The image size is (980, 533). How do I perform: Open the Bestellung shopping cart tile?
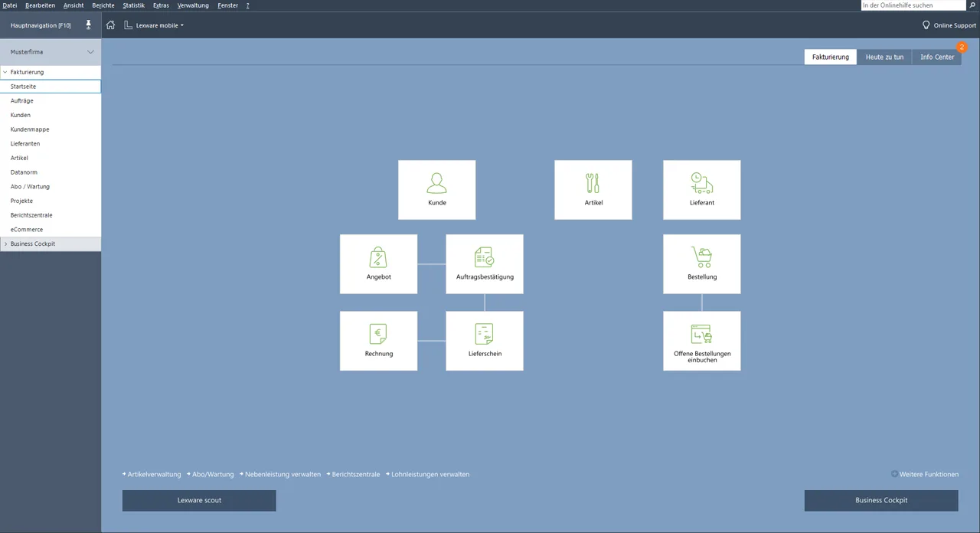(702, 264)
